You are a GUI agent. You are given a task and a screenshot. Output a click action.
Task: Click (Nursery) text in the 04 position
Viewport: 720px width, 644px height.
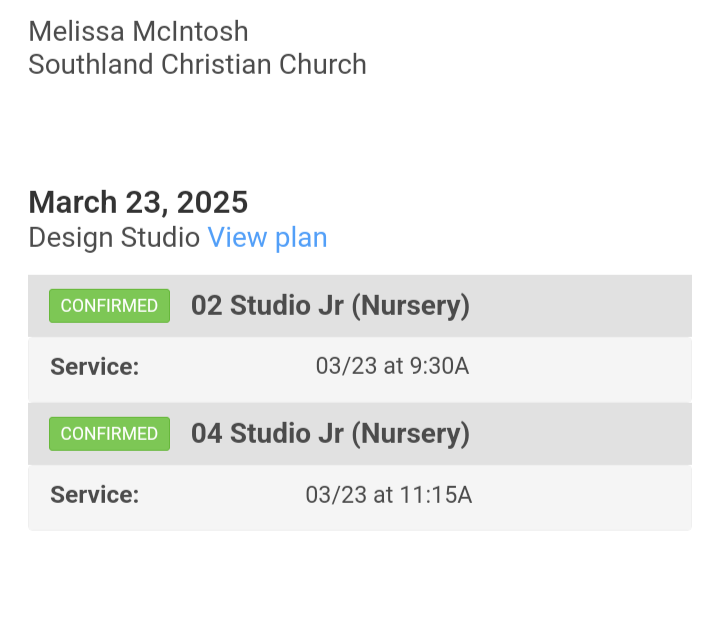410,434
